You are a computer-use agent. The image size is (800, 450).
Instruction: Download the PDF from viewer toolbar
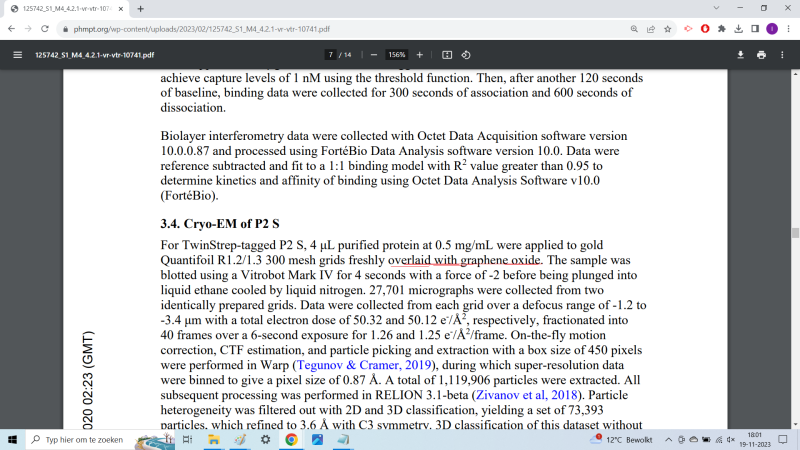point(740,55)
